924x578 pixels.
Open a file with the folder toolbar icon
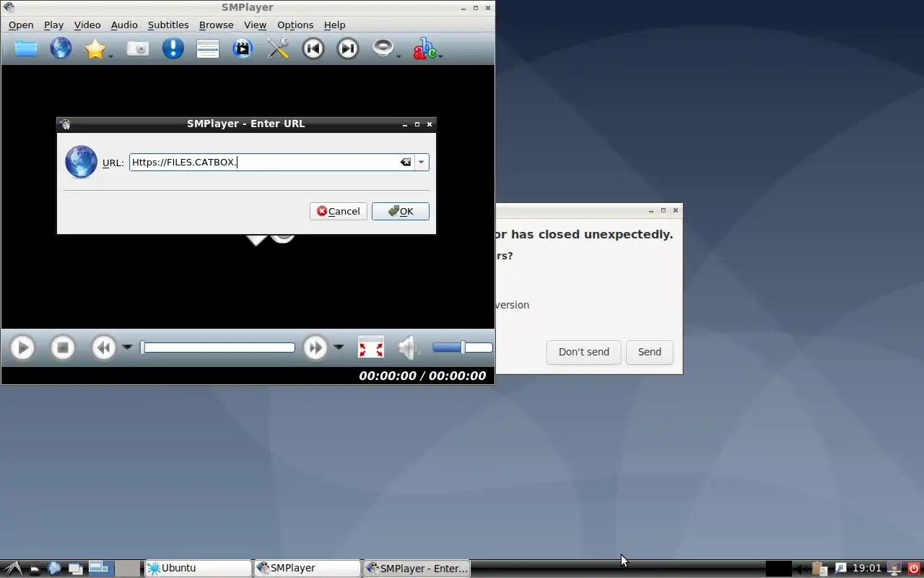(26, 49)
